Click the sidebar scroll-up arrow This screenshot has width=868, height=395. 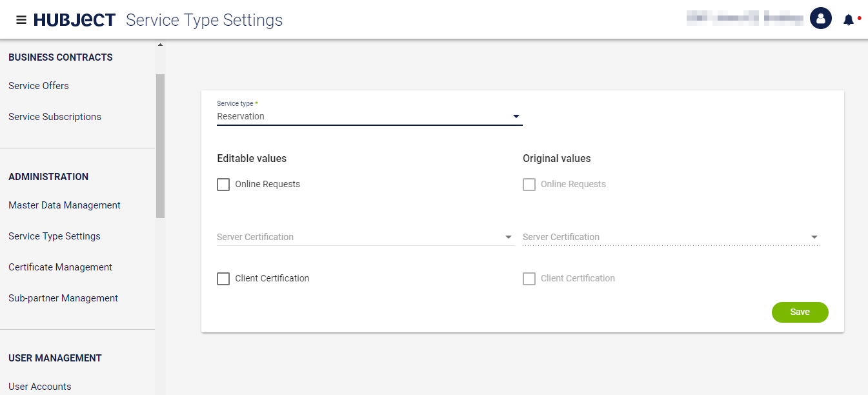[160, 45]
